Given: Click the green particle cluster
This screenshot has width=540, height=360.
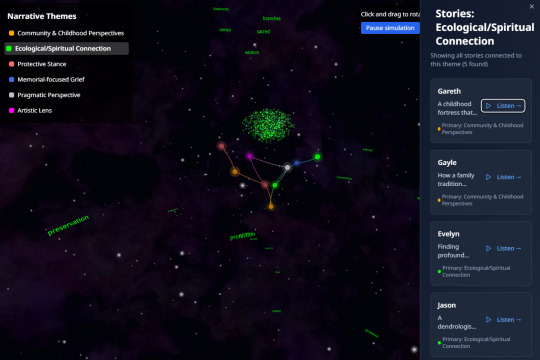Looking at the screenshot, I should [268, 125].
